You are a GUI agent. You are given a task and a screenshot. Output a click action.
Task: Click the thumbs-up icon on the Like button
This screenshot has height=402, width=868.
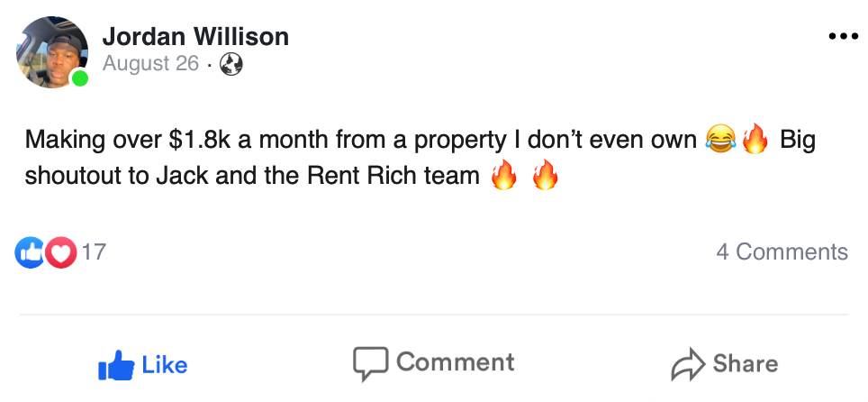pyautogui.click(x=115, y=365)
